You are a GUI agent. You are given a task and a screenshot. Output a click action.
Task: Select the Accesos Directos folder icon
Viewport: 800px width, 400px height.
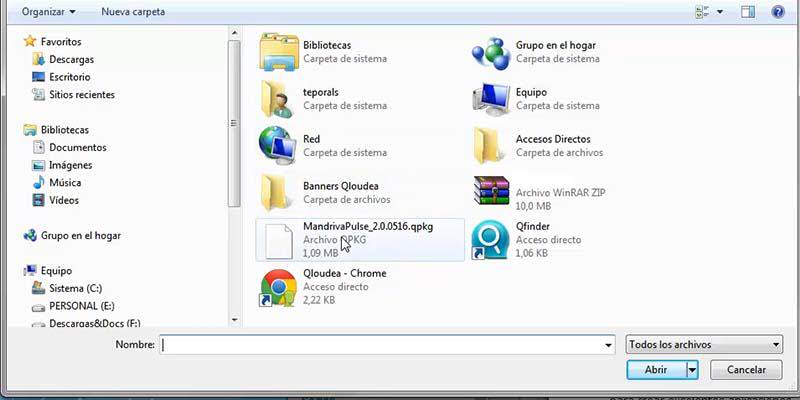tap(490, 146)
